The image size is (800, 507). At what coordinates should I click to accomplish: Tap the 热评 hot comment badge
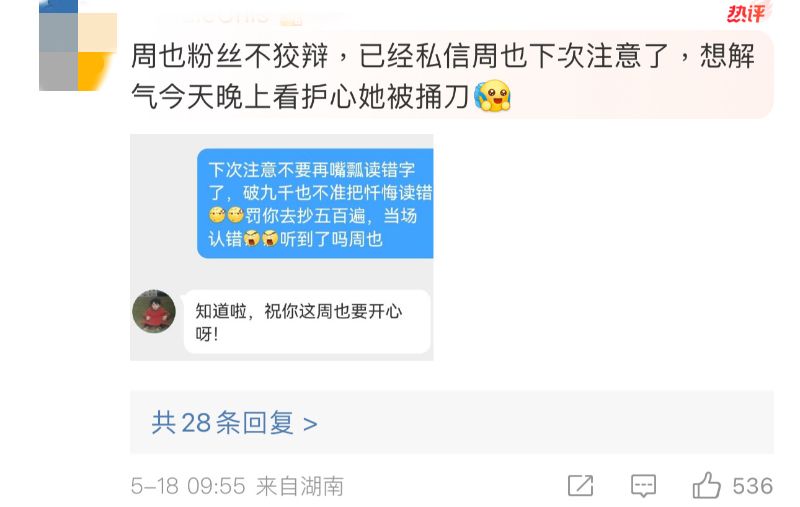point(746,14)
